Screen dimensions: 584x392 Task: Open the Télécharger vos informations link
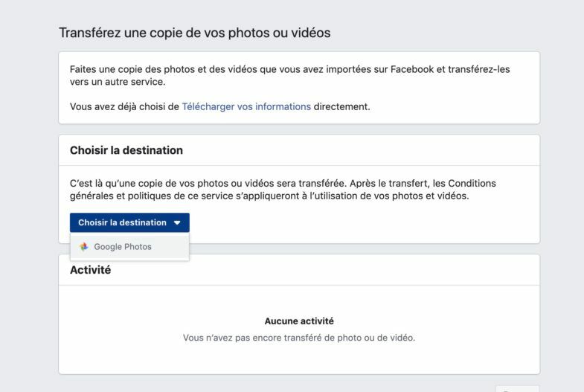pyautogui.click(x=246, y=107)
